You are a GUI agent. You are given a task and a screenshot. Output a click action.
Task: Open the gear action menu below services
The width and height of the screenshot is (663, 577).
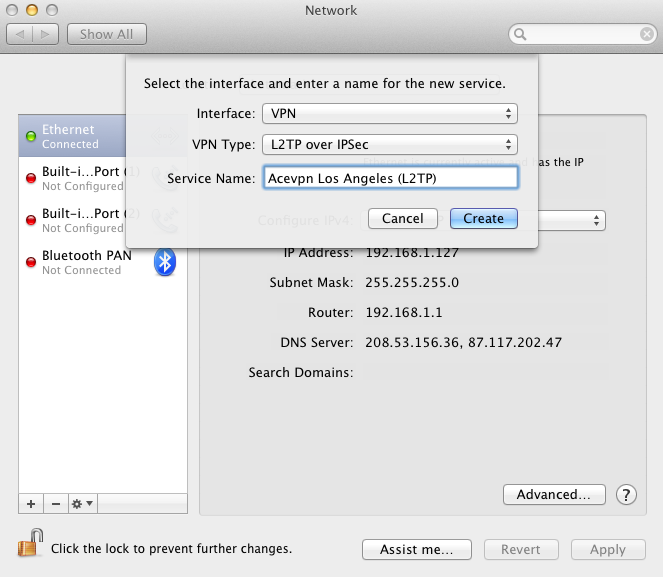point(82,504)
